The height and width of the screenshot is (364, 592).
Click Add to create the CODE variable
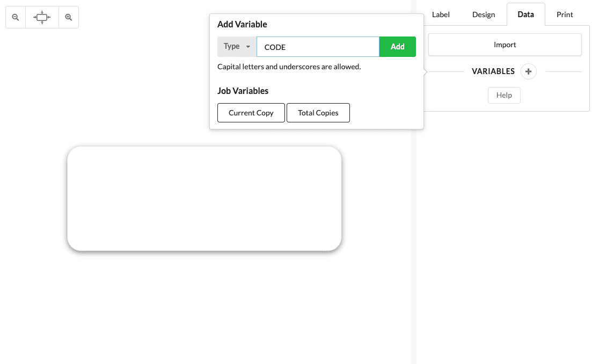coord(398,47)
